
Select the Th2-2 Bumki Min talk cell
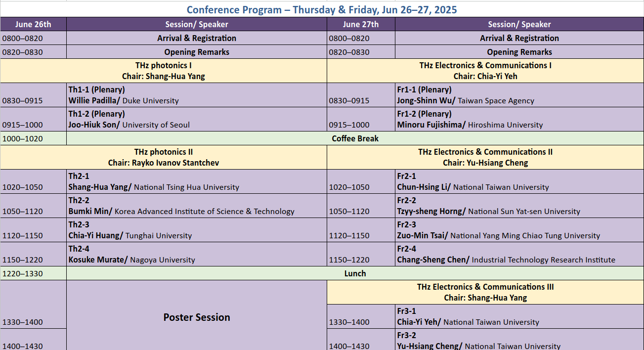tap(196, 206)
